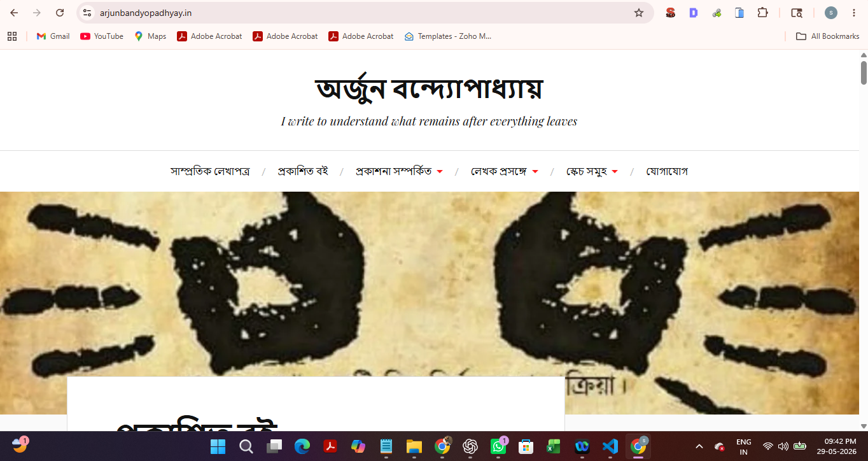Open the যোগাযোগ menu item
The width and height of the screenshot is (868, 461).
point(667,171)
